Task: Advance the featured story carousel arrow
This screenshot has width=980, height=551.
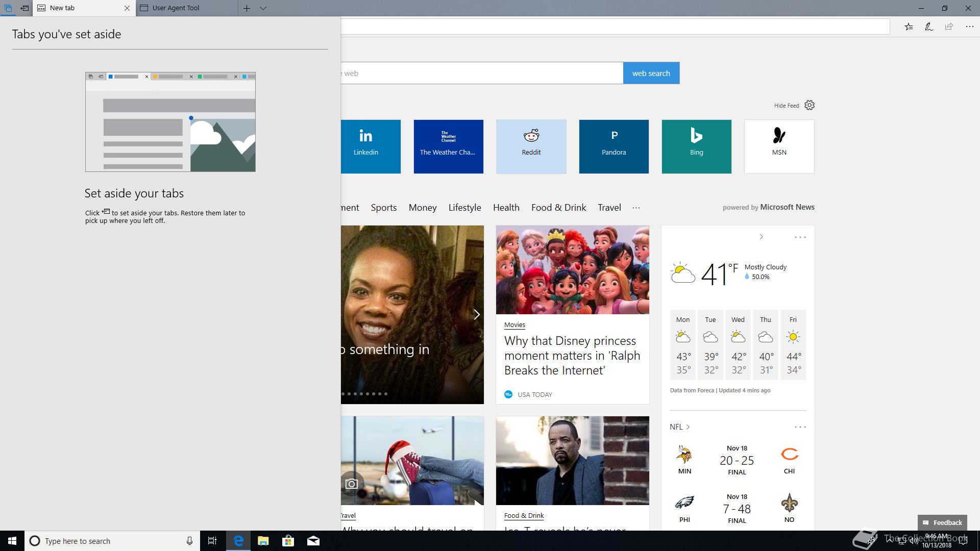Action: [x=476, y=315]
